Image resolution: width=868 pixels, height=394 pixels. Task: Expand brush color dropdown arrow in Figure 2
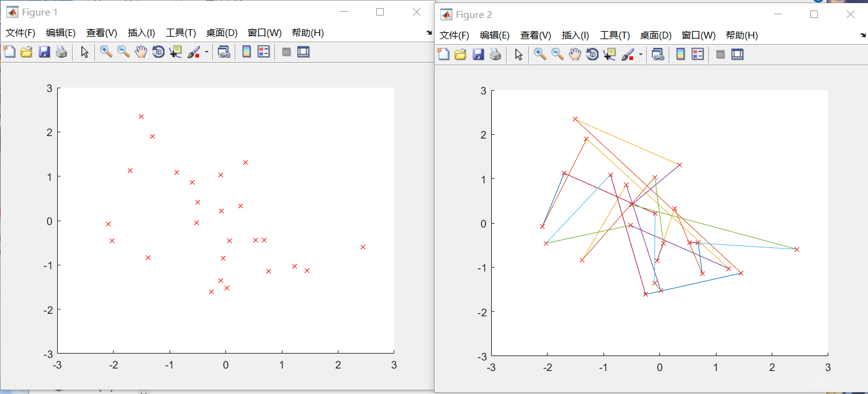tap(640, 55)
